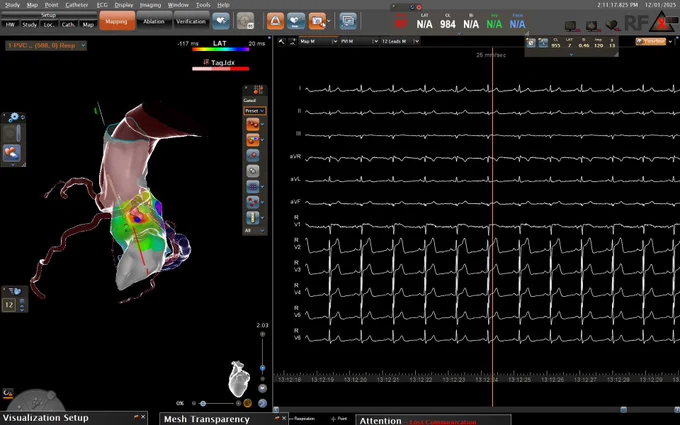Expand options beside the red tags icon

point(262,202)
